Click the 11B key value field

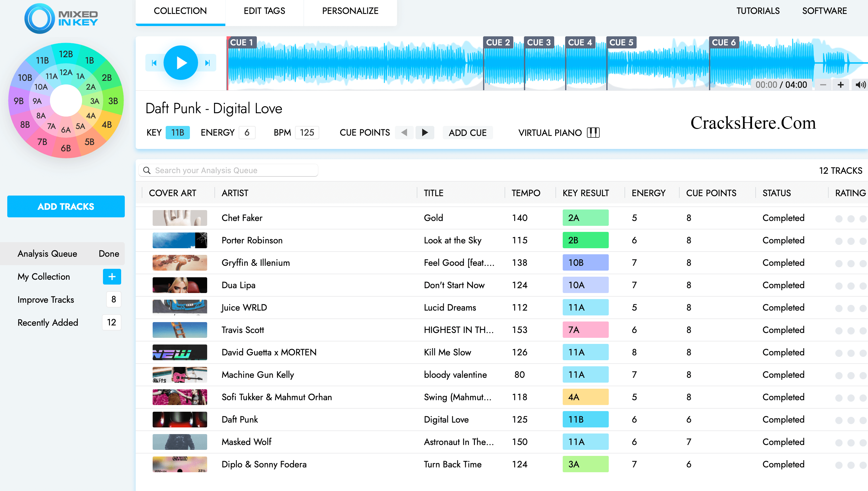click(x=178, y=133)
